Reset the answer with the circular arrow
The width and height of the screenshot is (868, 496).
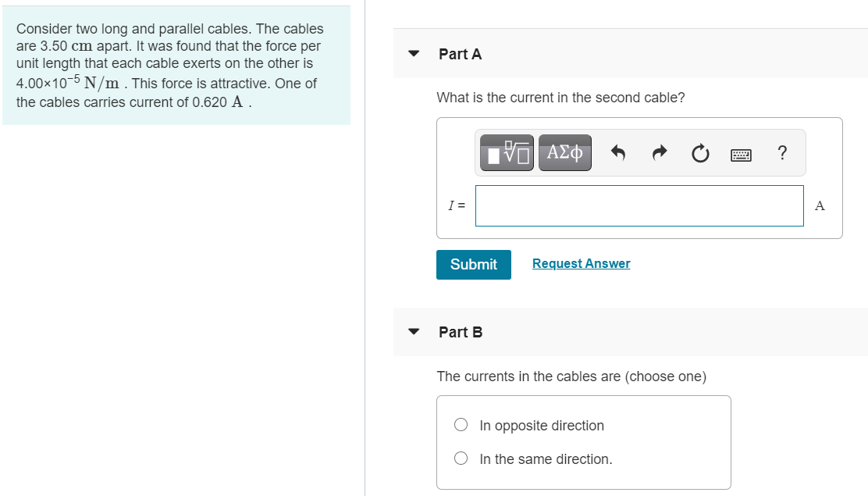pos(699,154)
